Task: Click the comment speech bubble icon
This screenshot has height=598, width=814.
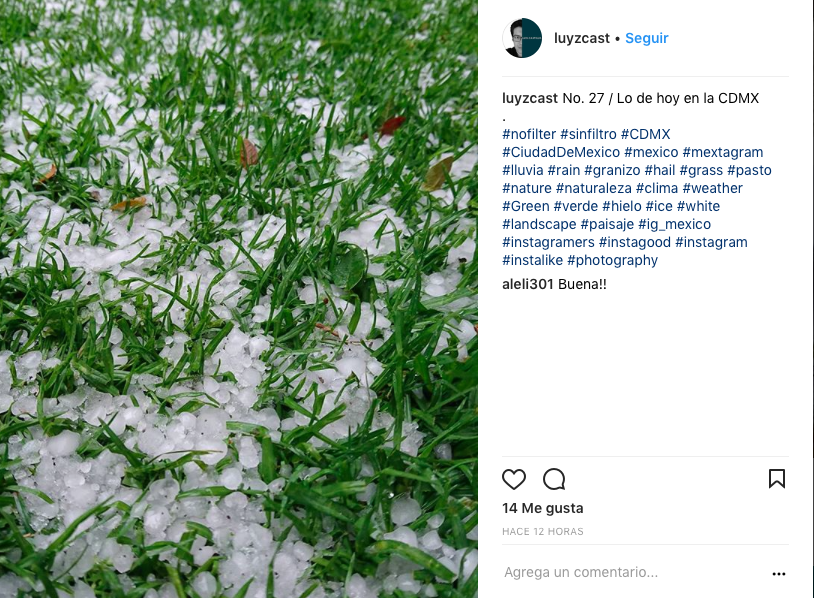Action: tap(554, 479)
